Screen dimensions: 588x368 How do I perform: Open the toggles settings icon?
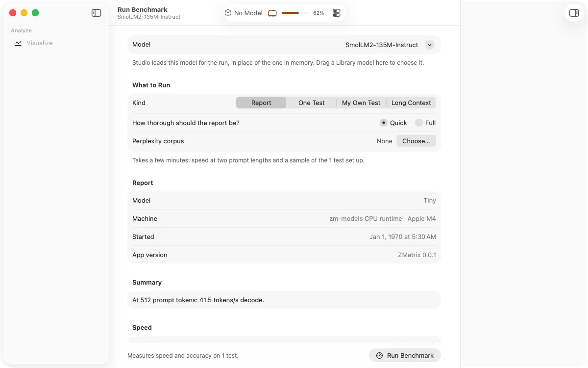pyautogui.click(x=337, y=13)
